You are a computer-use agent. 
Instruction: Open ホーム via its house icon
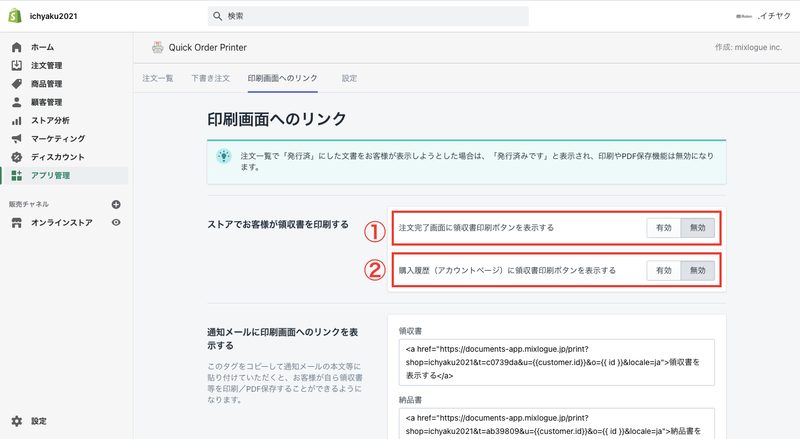(x=16, y=47)
